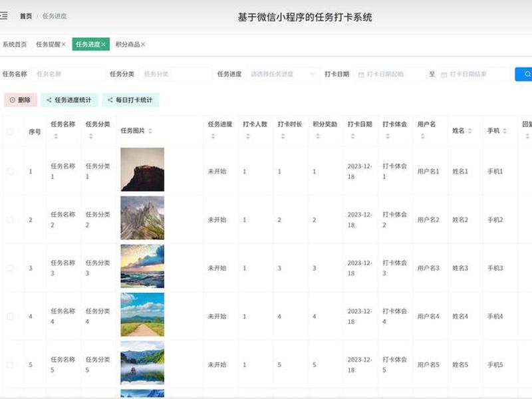Click 打卡体会 5 cell

coord(394,364)
